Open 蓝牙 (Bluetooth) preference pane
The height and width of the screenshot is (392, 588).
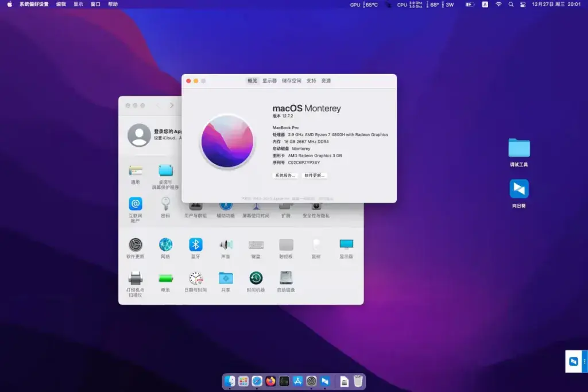pyautogui.click(x=195, y=248)
